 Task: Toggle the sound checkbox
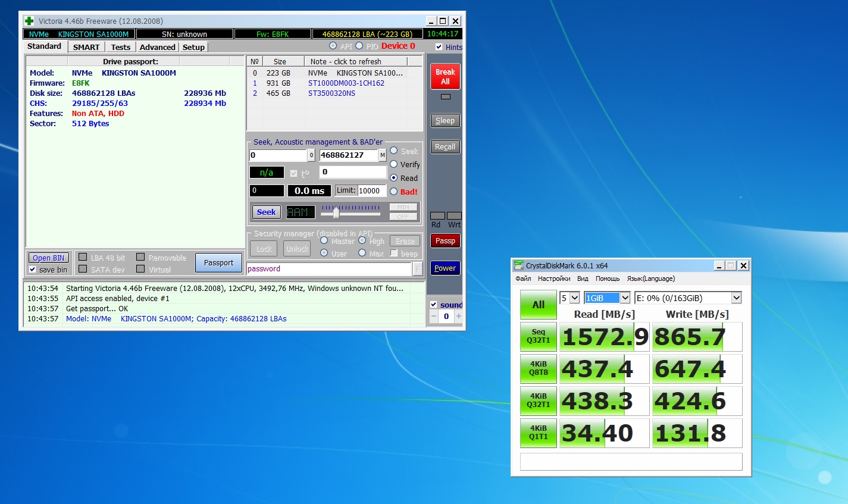(434, 305)
